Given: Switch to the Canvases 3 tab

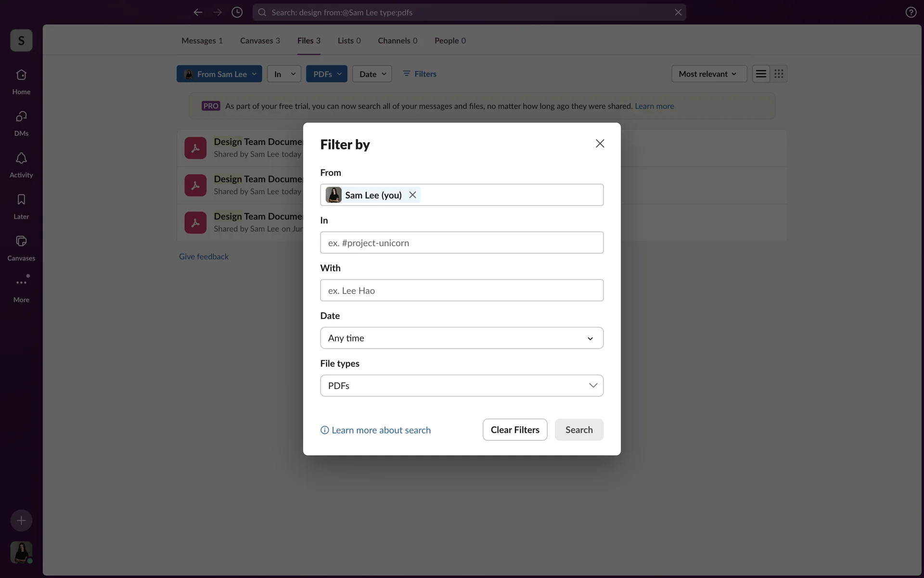Looking at the screenshot, I should tap(260, 40).
